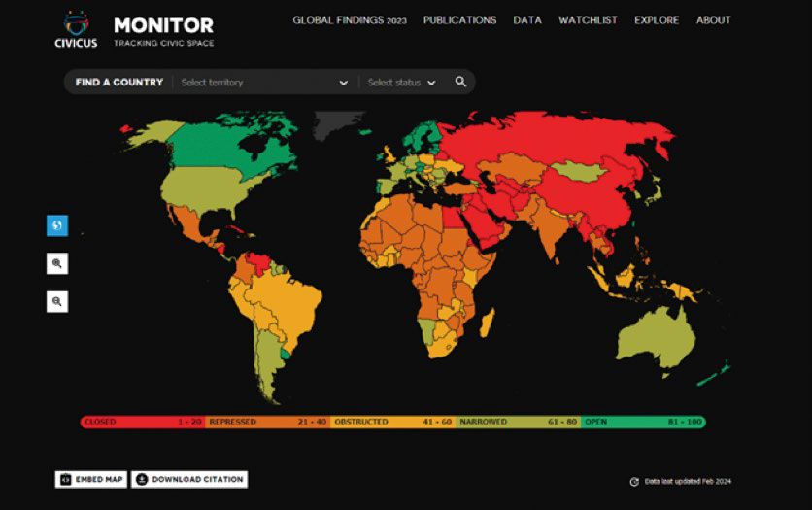Screen dimensions: 812x510
Task: Click Madagascar on the world map
Action: [488, 323]
